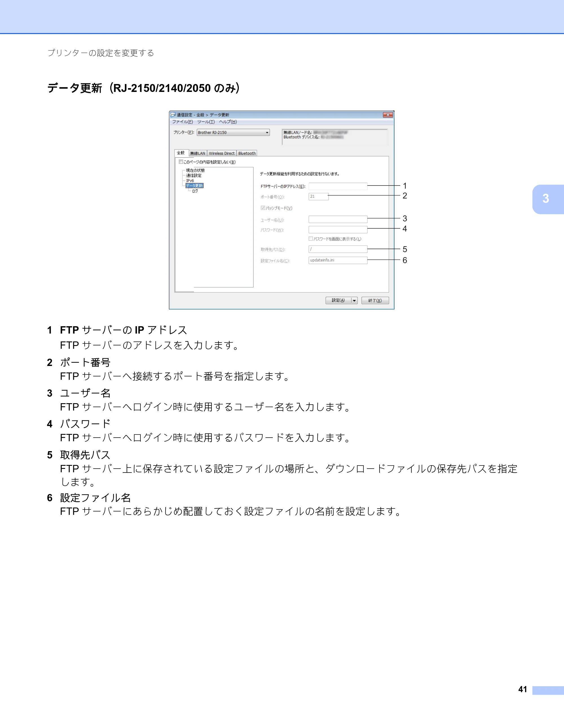This screenshot has height=728, width=564.
Task: Toggle このページの内容を設定しない checkbox
Action: [181, 162]
